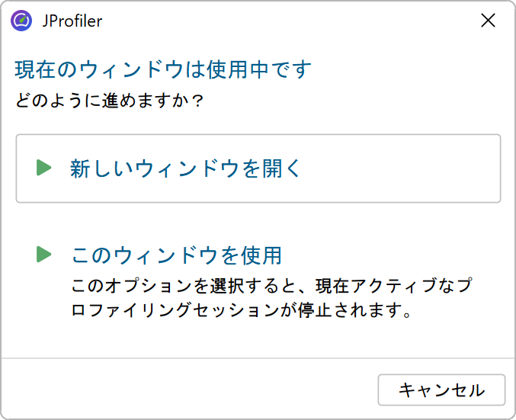Click the green arrow beside 新しいウィンドウを開く
The height and width of the screenshot is (420, 516).
(x=43, y=168)
